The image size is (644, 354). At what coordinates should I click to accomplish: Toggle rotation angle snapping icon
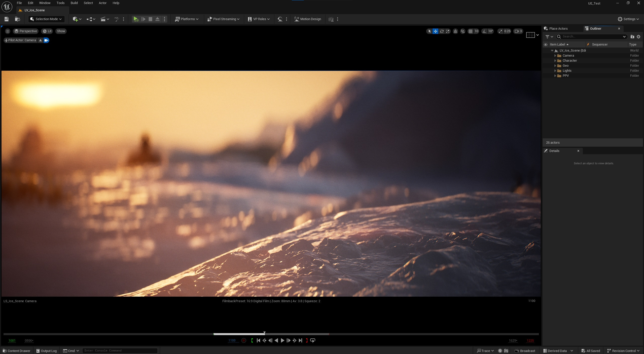tap(484, 31)
